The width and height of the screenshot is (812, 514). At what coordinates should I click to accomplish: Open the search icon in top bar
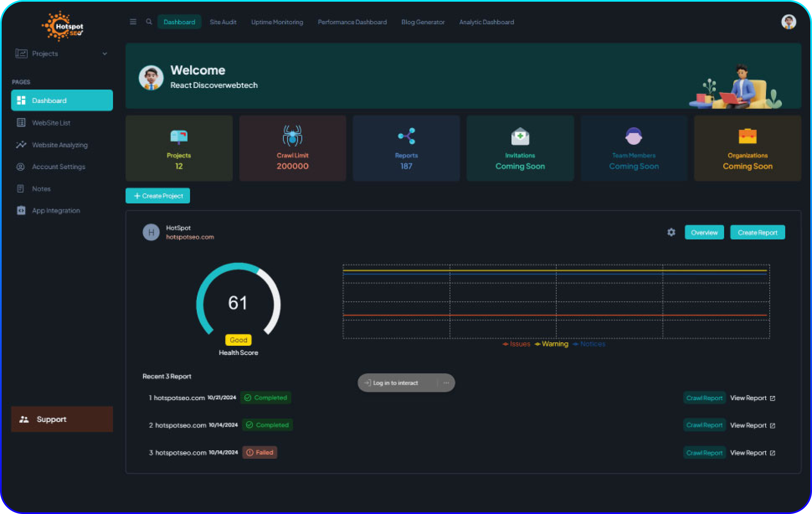(x=149, y=22)
